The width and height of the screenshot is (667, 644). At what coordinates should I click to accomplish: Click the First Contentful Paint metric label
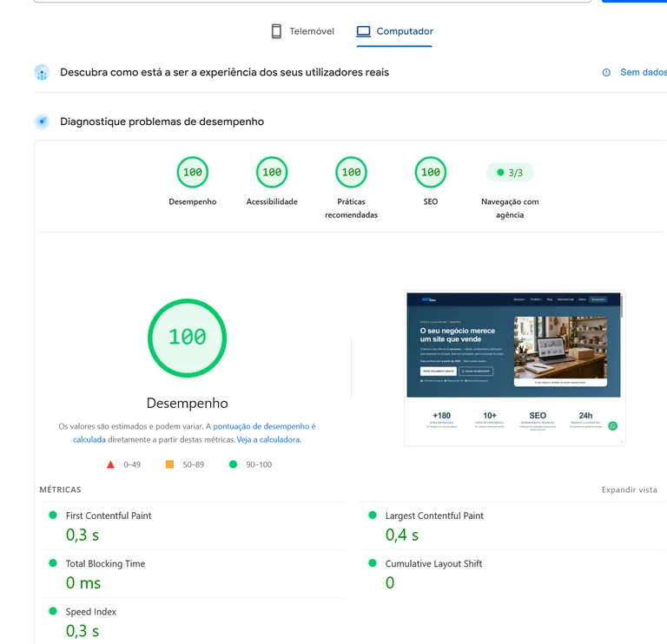[x=109, y=516]
